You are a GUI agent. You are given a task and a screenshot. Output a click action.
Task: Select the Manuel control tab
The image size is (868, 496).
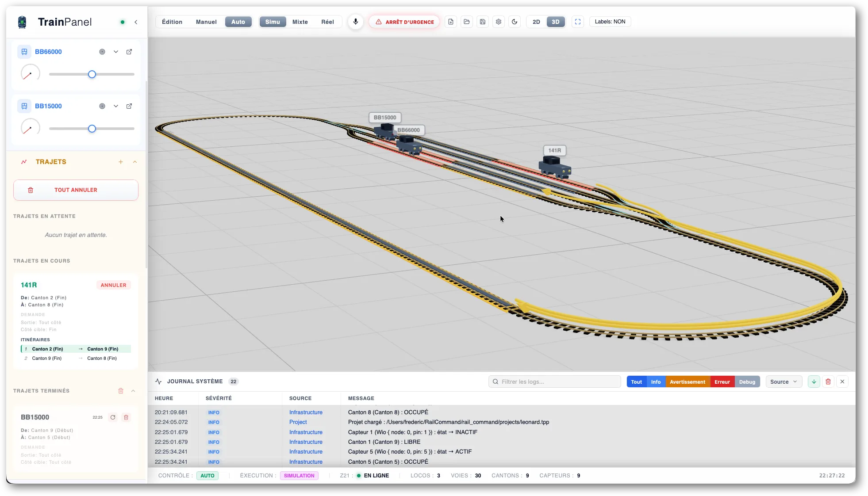click(x=206, y=22)
